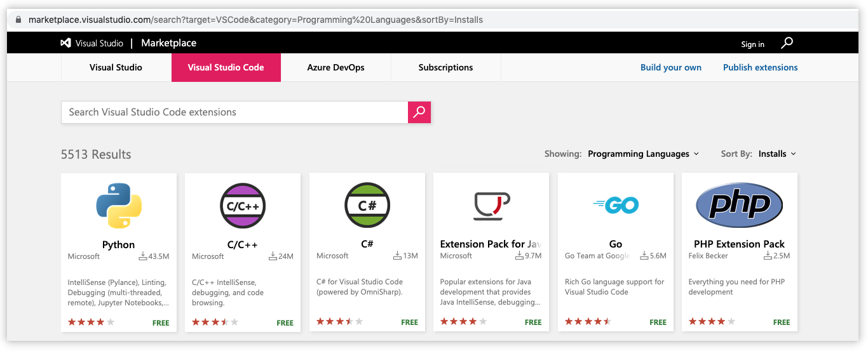868x351 pixels.
Task: Click the browser address bar URL
Action: click(256, 20)
